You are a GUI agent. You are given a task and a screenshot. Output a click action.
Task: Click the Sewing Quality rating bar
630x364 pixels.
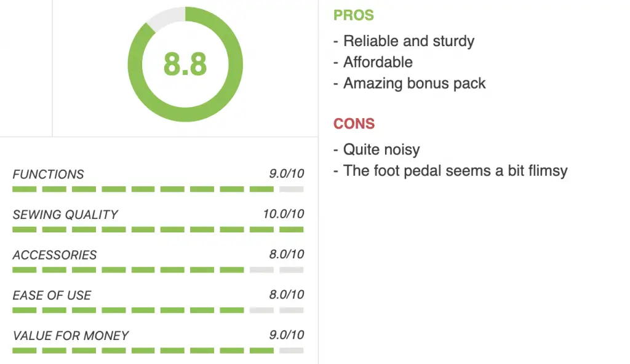click(x=158, y=229)
